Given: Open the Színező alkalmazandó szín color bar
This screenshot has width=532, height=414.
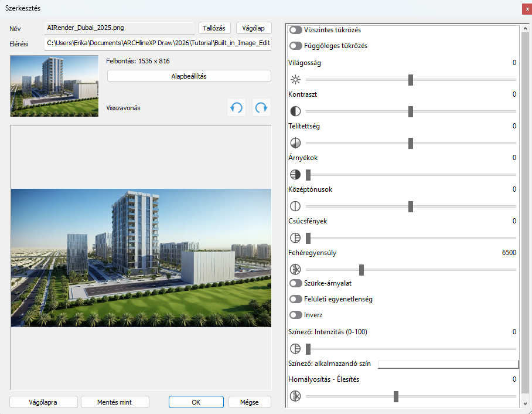Looking at the screenshot, I should pyautogui.click(x=448, y=364).
